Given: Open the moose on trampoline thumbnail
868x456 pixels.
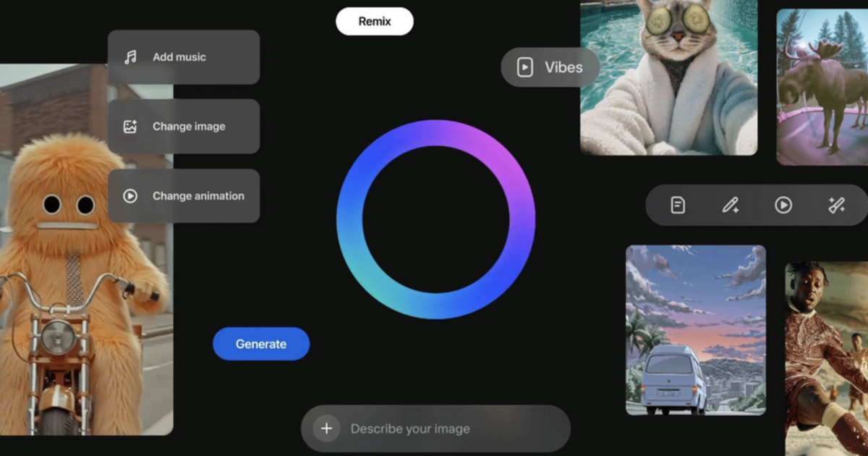Looking at the screenshot, I should coord(822,87).
